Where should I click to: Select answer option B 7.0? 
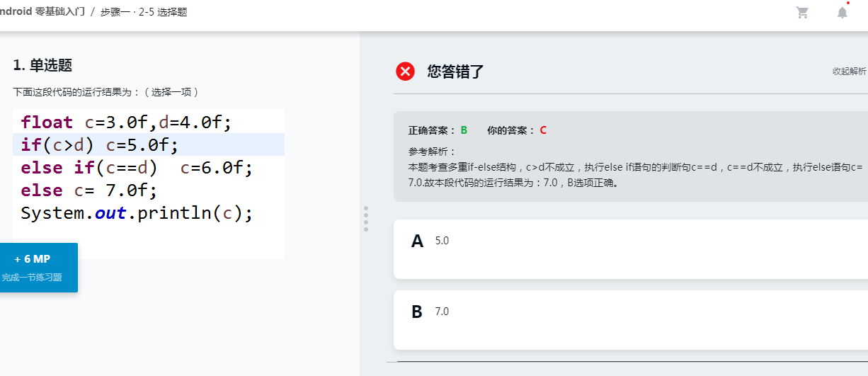pos(631,319)
